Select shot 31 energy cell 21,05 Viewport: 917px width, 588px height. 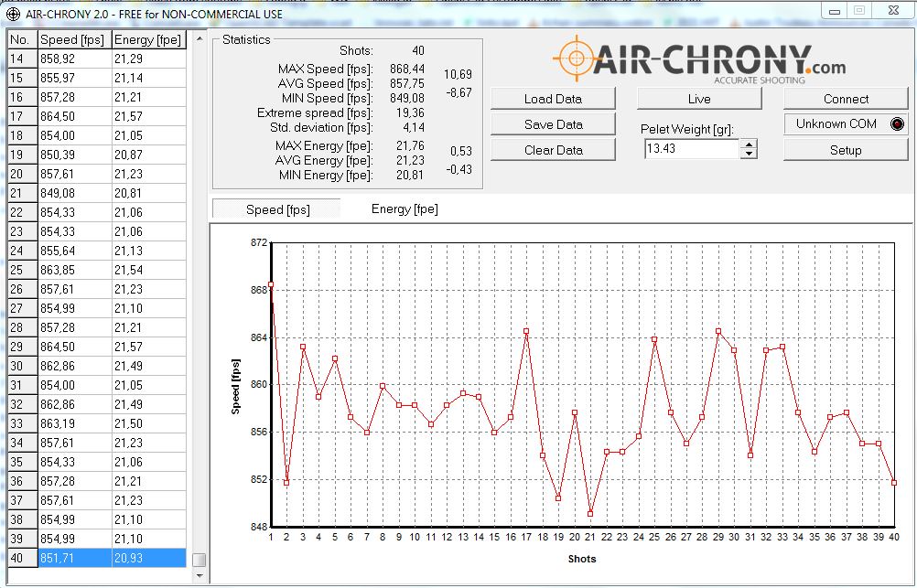coord(148,385)
